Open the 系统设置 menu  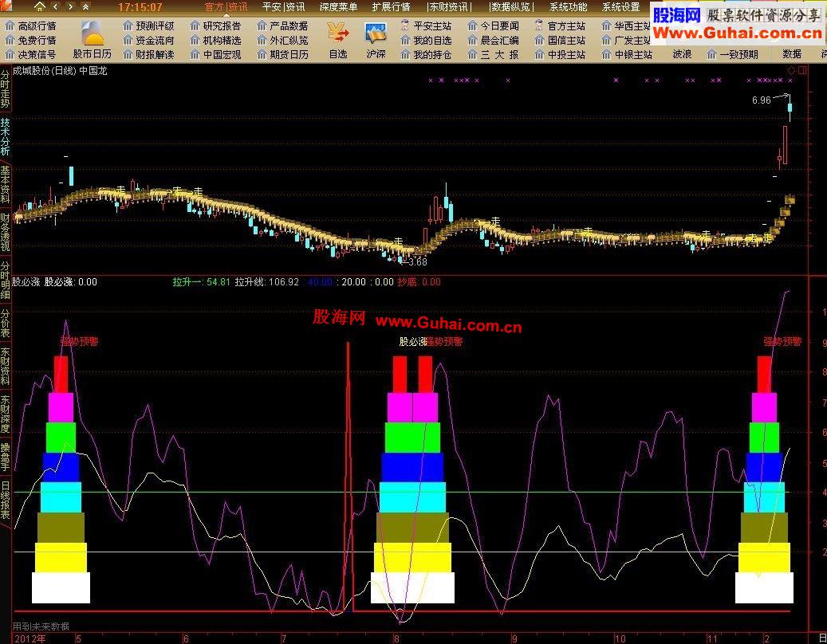tap(621, 7)
